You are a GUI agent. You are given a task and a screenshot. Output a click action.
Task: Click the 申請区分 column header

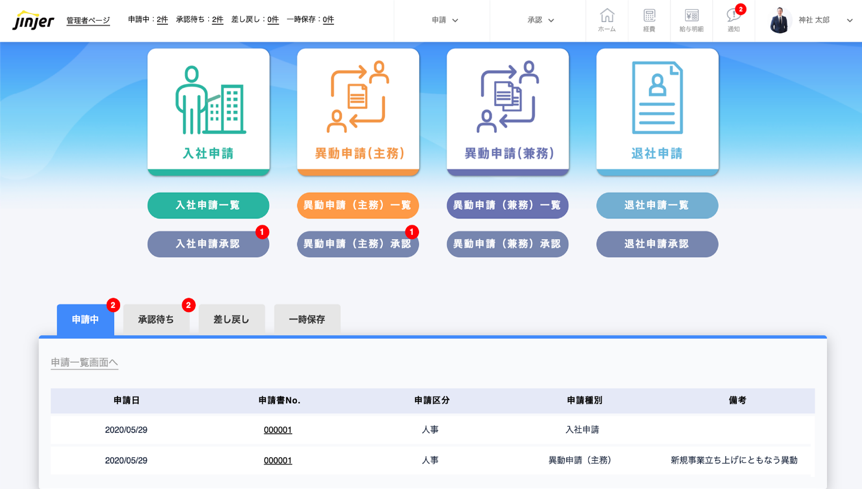coord(432,401)
